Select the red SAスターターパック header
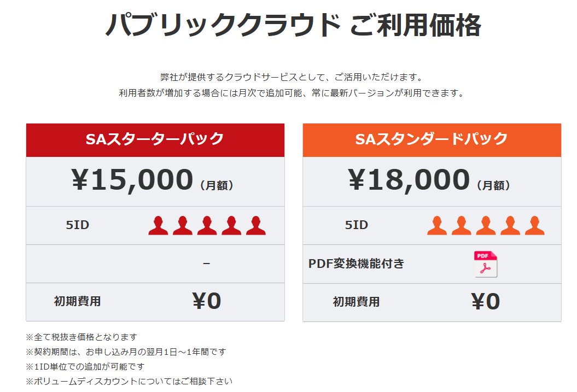Viewport: 577px width, 392px height. point(155,139)
